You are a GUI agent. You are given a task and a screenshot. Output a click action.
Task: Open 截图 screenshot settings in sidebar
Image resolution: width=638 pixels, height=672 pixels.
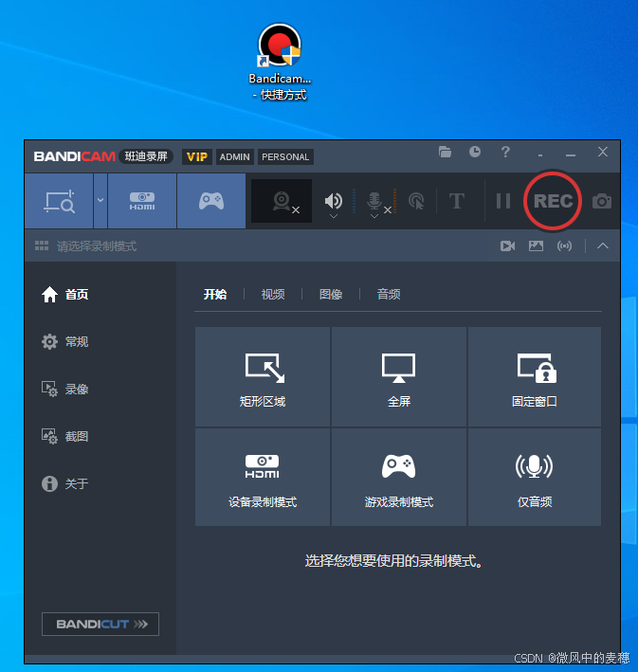[64, 436]
